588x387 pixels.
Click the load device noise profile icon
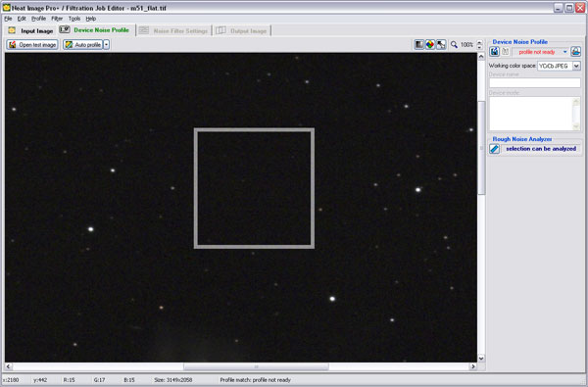click(494, 52)
